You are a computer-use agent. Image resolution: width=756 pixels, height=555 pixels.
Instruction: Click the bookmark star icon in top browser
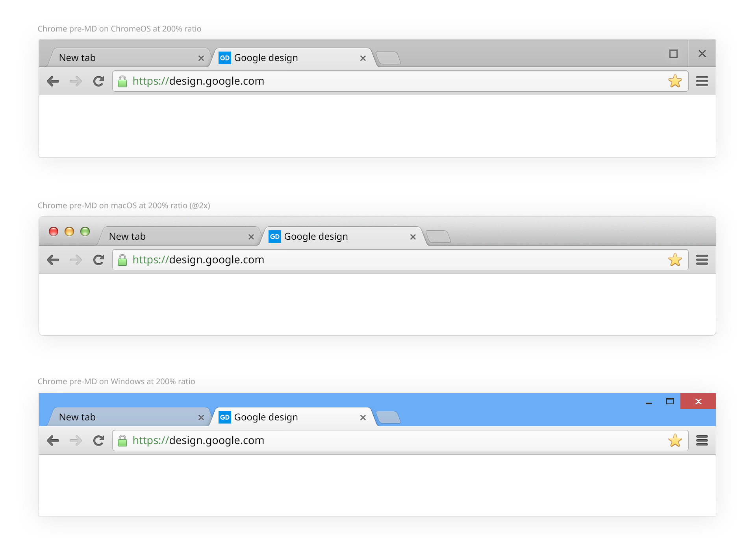(675, 81)
